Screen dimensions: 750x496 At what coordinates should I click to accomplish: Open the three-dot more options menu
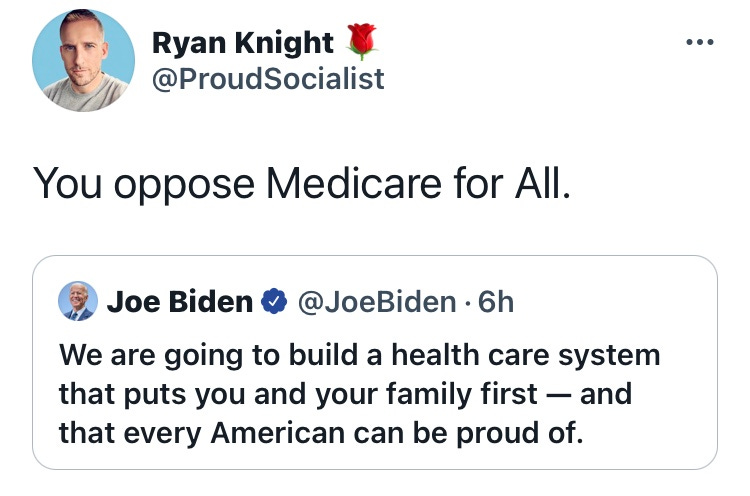tap(699, 42)
